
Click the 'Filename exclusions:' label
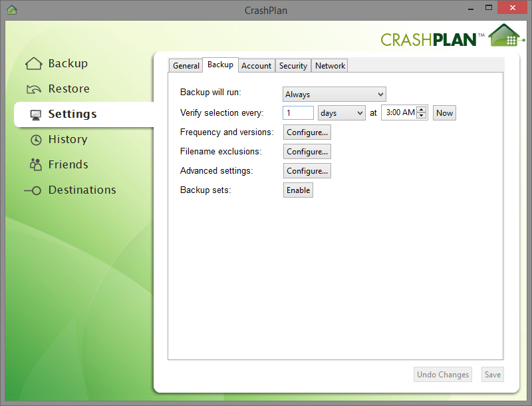pyautogui.click(x=221, y=151)
